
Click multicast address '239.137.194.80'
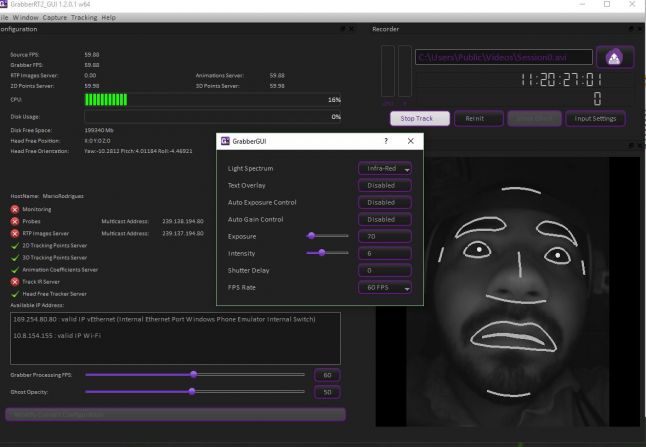[183, 234]
